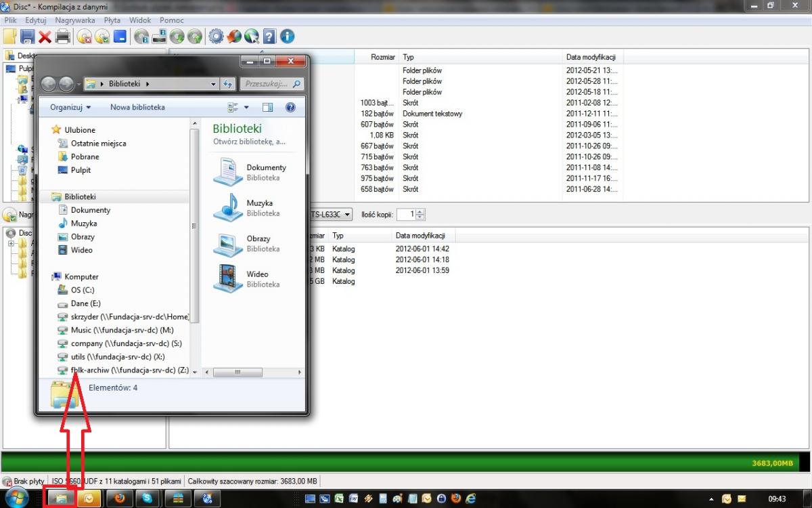Select Ostatnie miejsca in navigation pane

[x=98, y=143]
